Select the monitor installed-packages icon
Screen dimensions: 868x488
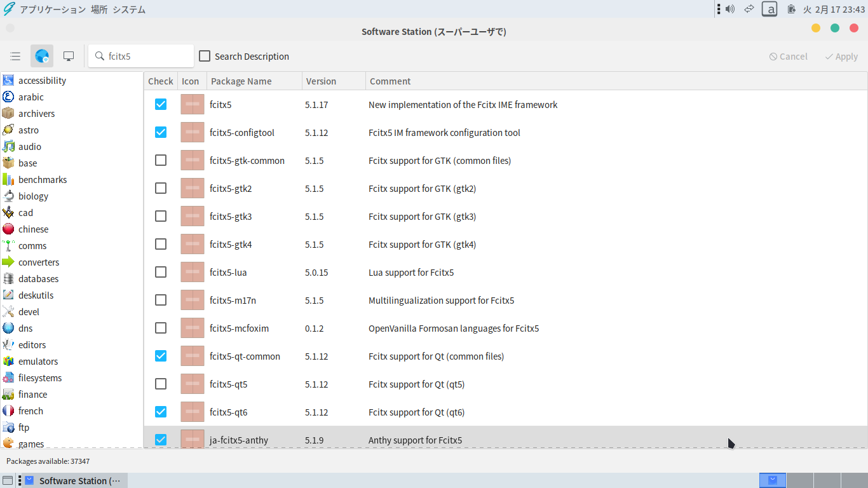(x=69, y=57)
